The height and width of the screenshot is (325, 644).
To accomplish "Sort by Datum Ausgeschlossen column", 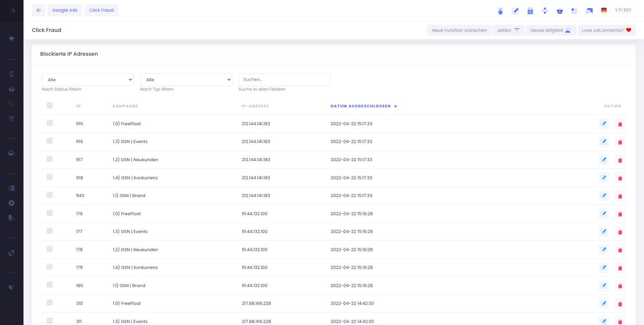I will (x=364, y=106).
